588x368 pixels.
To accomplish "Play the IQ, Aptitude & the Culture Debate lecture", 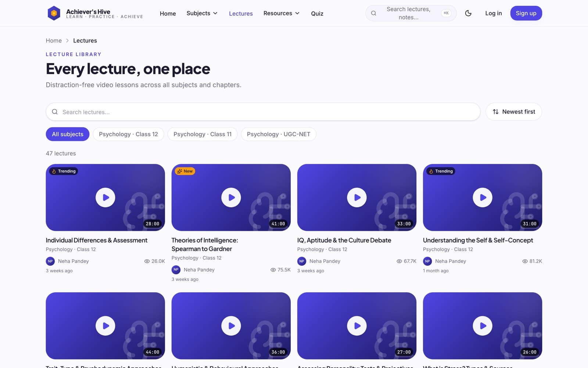I will click(357, 198).
